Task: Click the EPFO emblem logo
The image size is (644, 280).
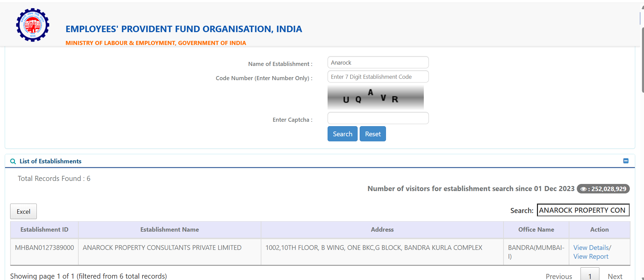Action: pos(33,25)
